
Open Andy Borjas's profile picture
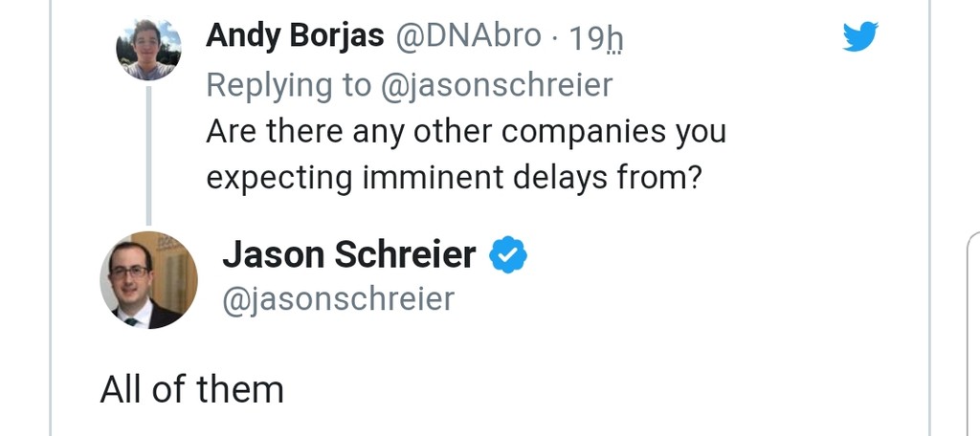tap(148, 50)
